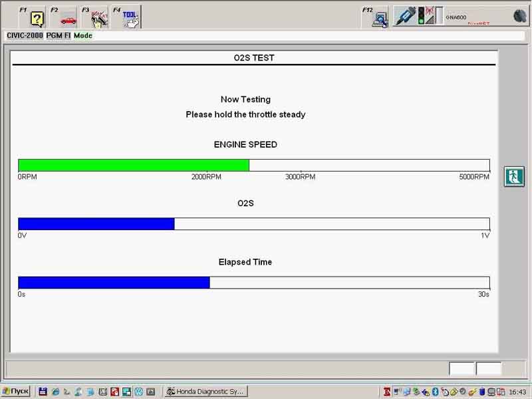Click the round knob icon at top right
The image size is (532, 399).
coord(520,16)
